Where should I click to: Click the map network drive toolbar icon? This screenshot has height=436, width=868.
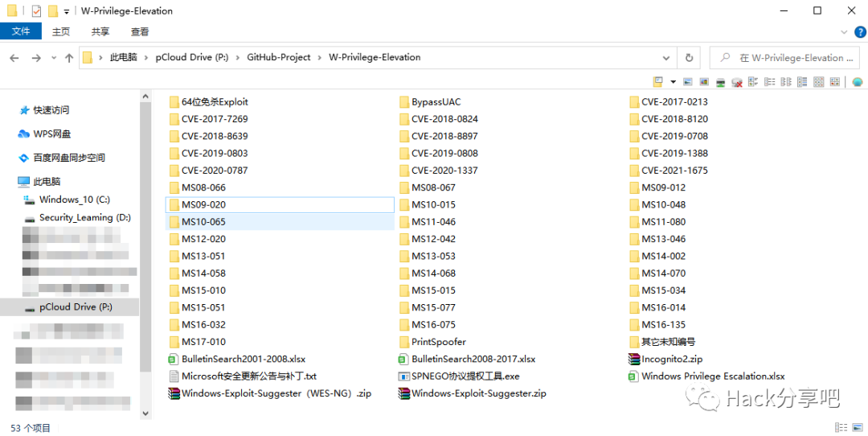click(720, 83)
